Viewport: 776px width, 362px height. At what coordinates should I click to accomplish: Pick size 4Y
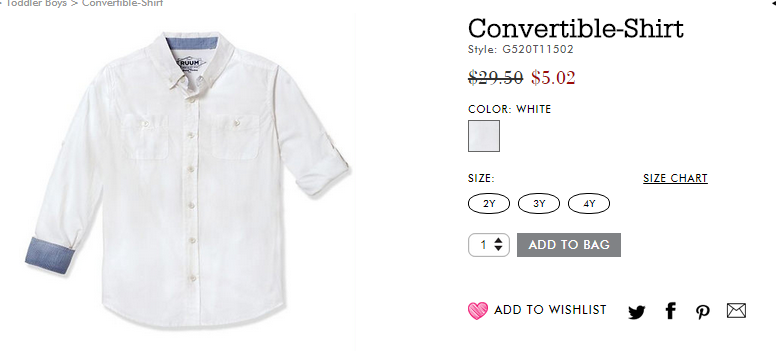pos(589,204)
